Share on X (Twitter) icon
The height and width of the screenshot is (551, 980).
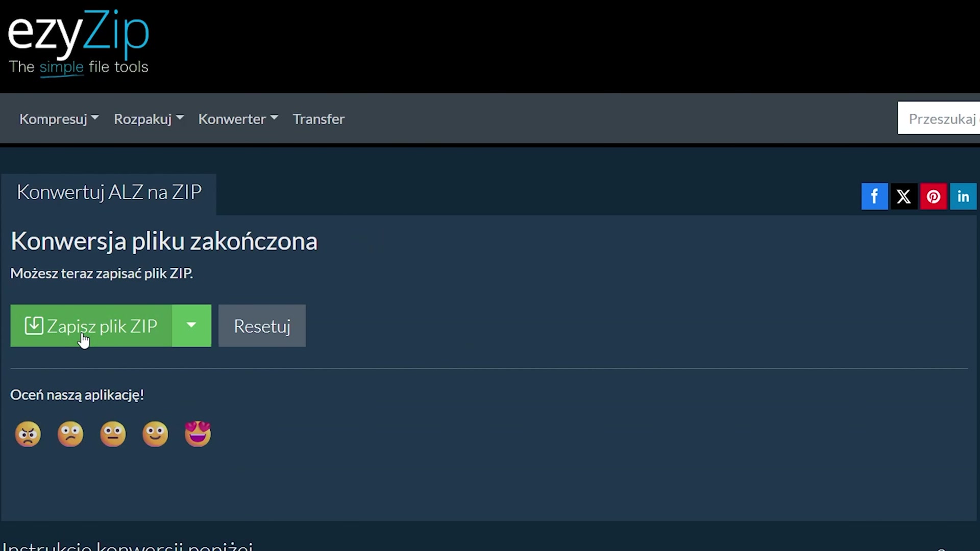coord(904,196)
